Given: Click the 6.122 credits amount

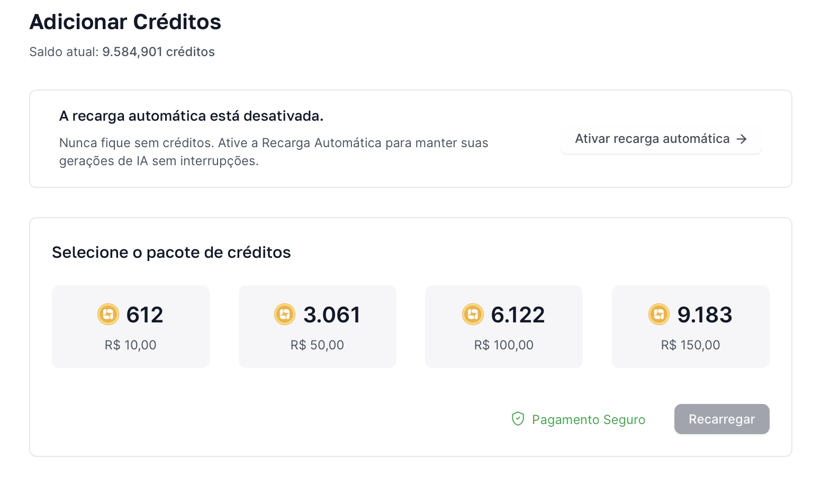Looking at the screenshot, I should 518,315.
